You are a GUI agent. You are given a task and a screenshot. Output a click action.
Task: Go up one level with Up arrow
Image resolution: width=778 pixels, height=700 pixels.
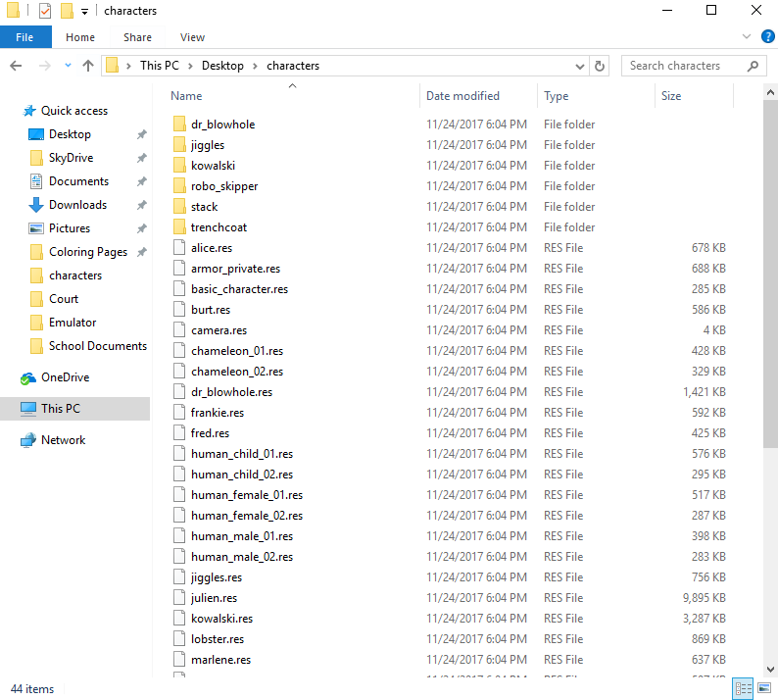[88, 66]
